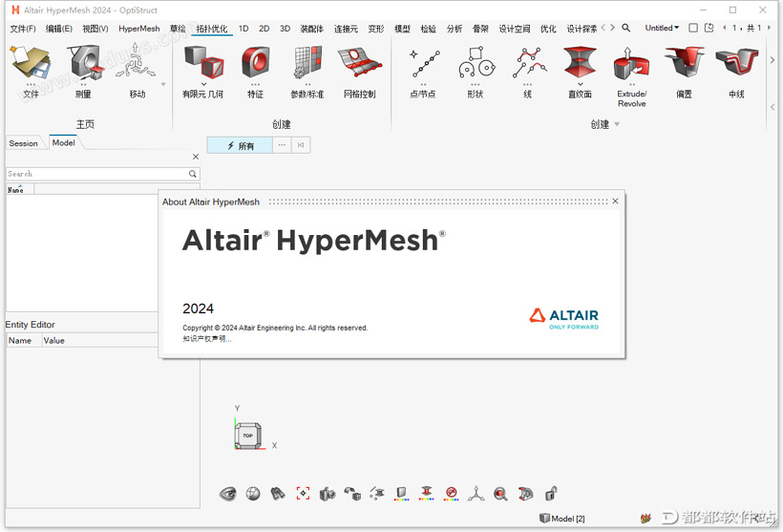Open the Untitled page dropdown
This screenshot has height=532, width=783.
point(662,28)
